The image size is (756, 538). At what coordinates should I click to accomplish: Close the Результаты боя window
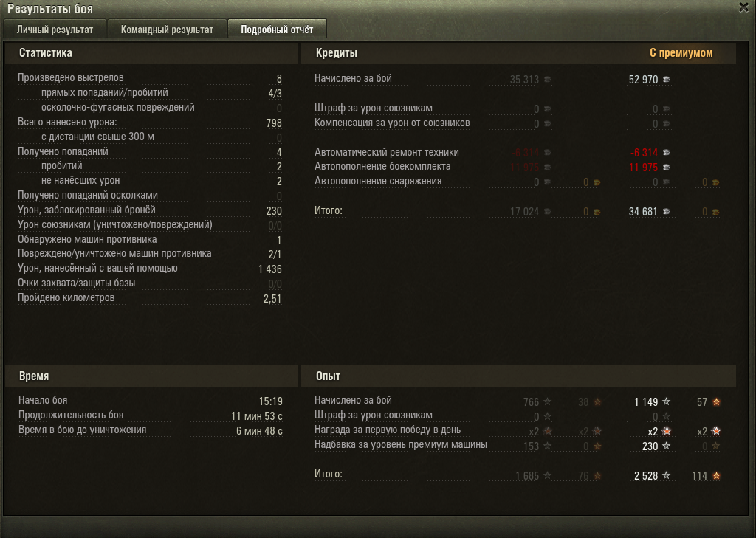[744, 7]
